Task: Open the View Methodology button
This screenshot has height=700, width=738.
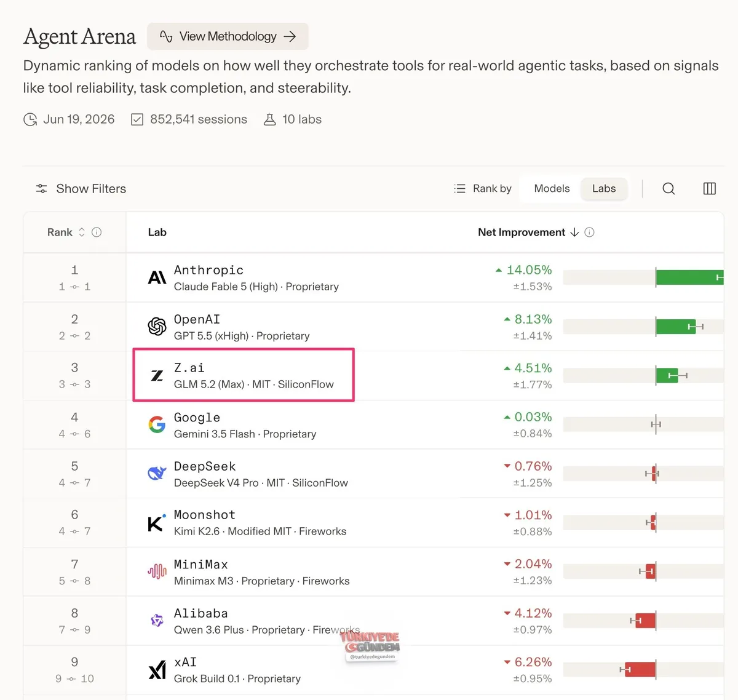Action: coord(228,36)
